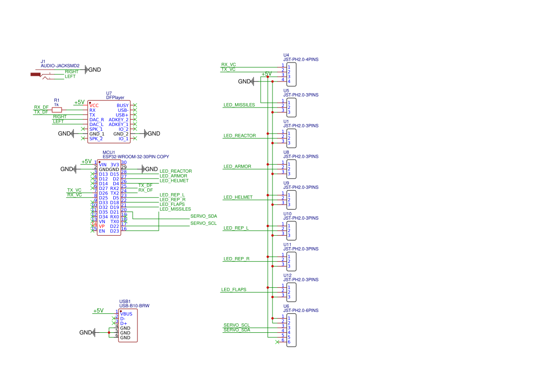Click the LED_HELMET net label beside connector U9
Viewport: 554px width, 392px height.
point(238,197)
